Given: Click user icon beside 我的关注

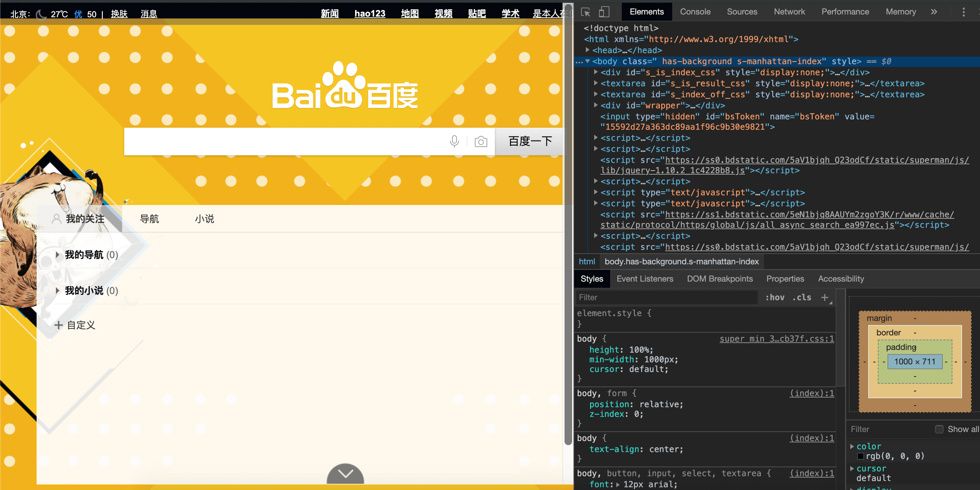Looking at the screenshot, I should tap(56, 219).
